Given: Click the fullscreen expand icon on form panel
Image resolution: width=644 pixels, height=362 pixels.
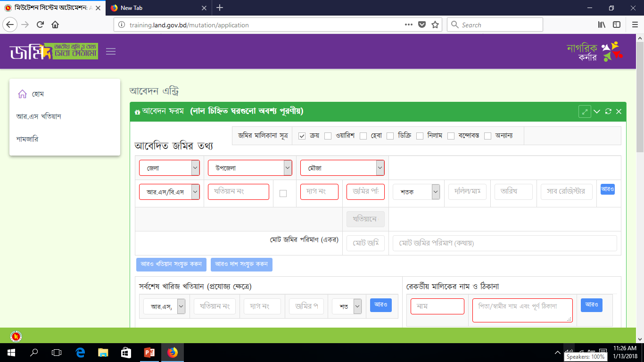Looking at the screenshot, I should 585,112.
